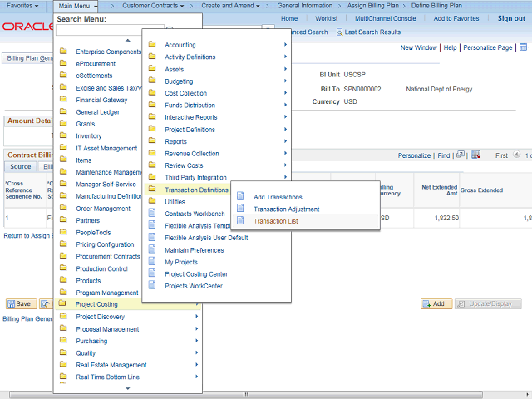Click the Last Search Results icon
This screenshot has width=532, height=399.
pos(340,32)
